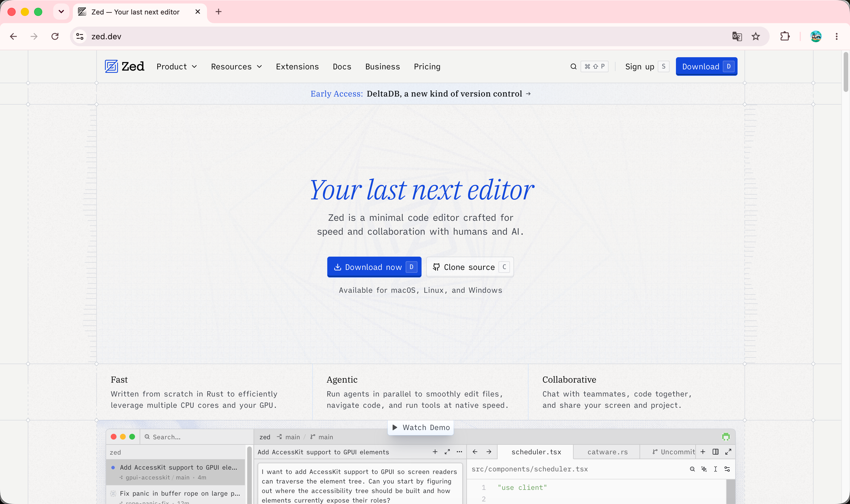
Task: Click the src/components/scheduler.tsx breadcrumb path
Action: 530,469
